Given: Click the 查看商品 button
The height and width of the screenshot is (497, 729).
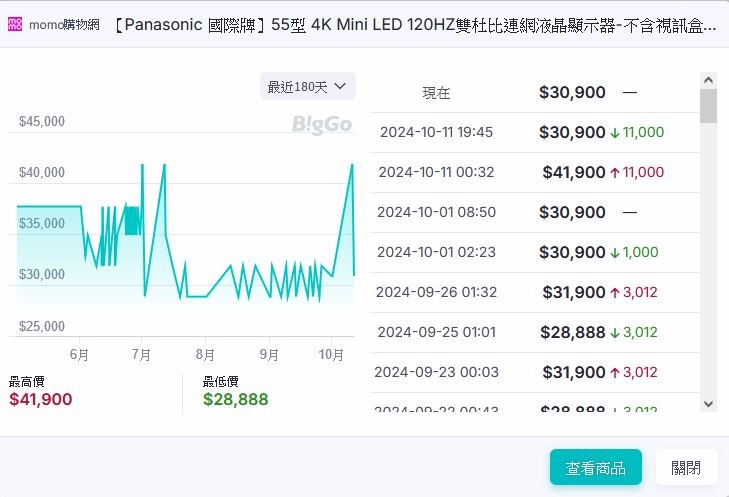Looking at the screenshot, I should [595, 467].
